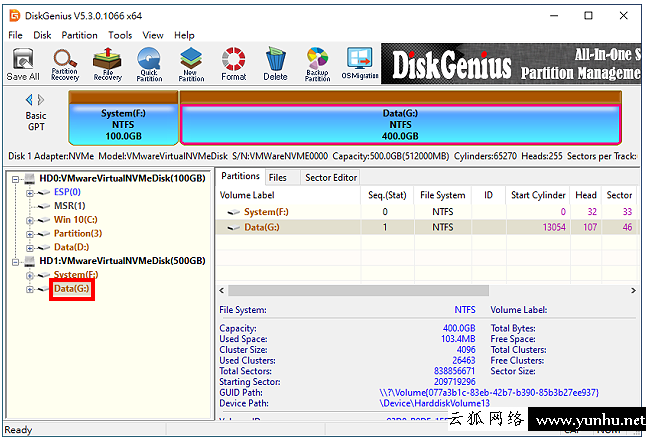The height and width of the screenshot is (442, 649).
Task: Click the left scroll arrow of the partition table
Action: pyautogui.click(x=222, y=291)
